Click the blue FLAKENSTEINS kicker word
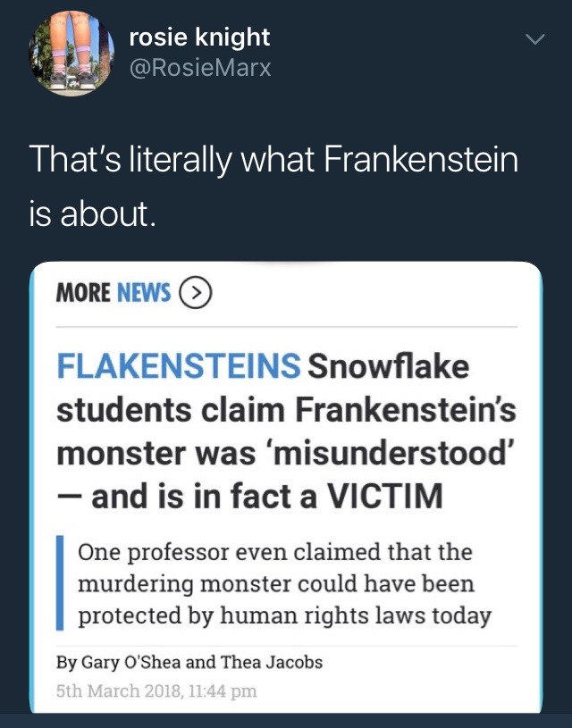Viewport: 572px width, 728px height. [178, 365]
